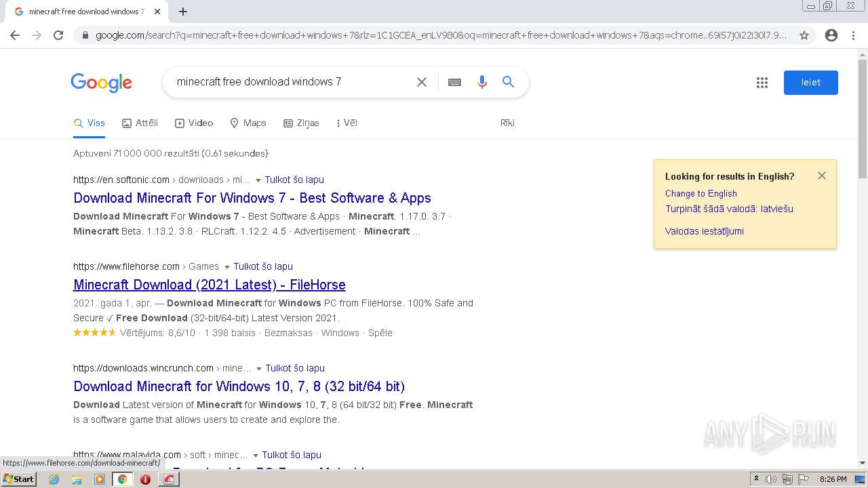This screenshot has height=488, width=868.
Task: Open the media player taskbar icon
Action: (x=100, y=479)
